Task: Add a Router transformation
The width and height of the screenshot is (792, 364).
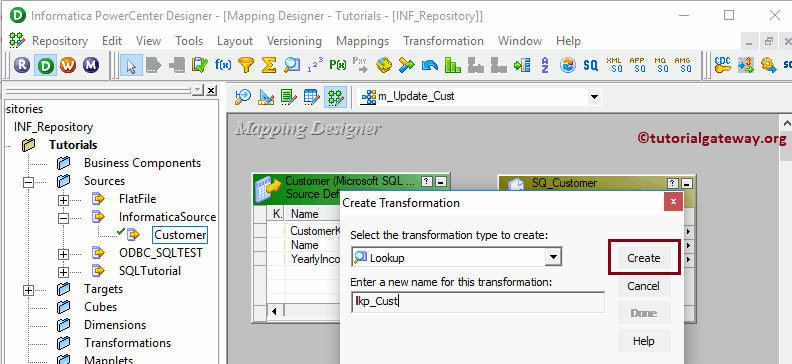Action: coord(407,65)
